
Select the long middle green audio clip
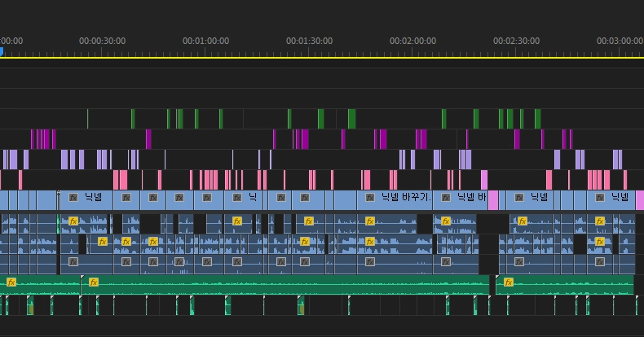pos(285,285)
